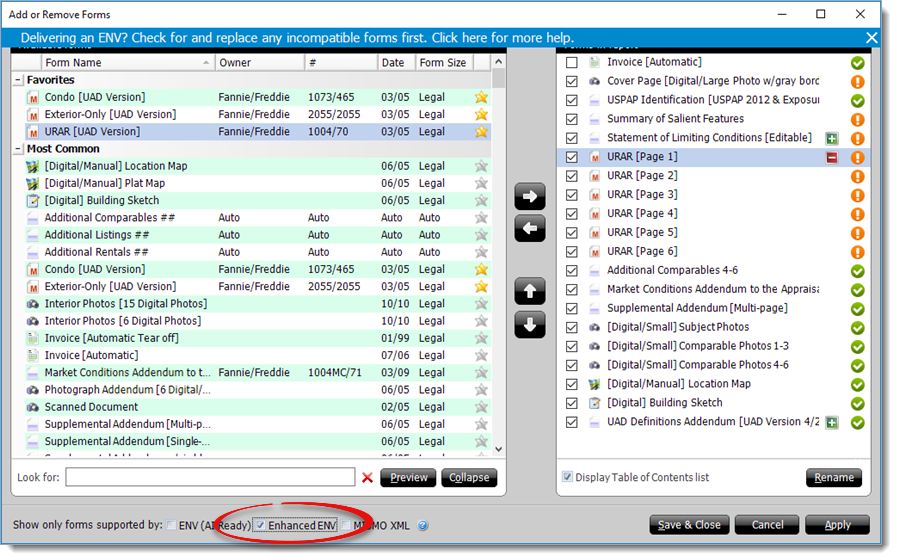Click the Rename button
The height and width of the screenshot is (560, 897).
(834, 478)
